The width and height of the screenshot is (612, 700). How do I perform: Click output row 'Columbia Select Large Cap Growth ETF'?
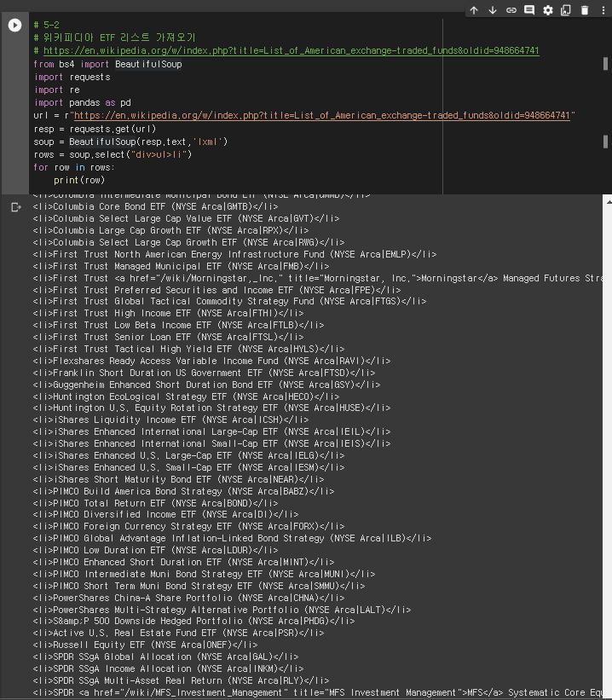point(188,242)
